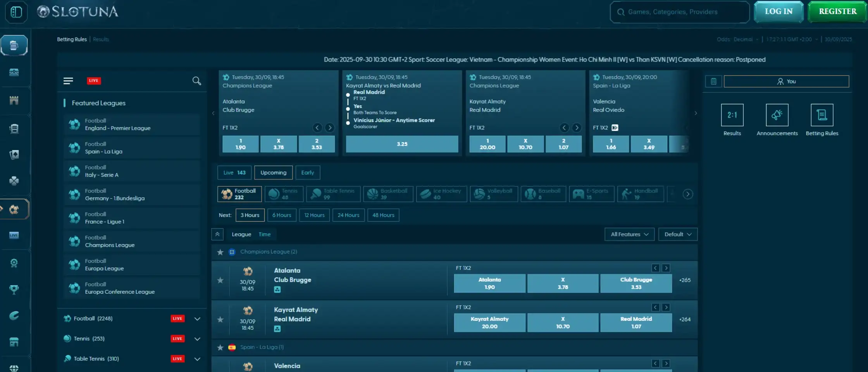
Task: Open the live casino card games section
Action: pos(15,154)
